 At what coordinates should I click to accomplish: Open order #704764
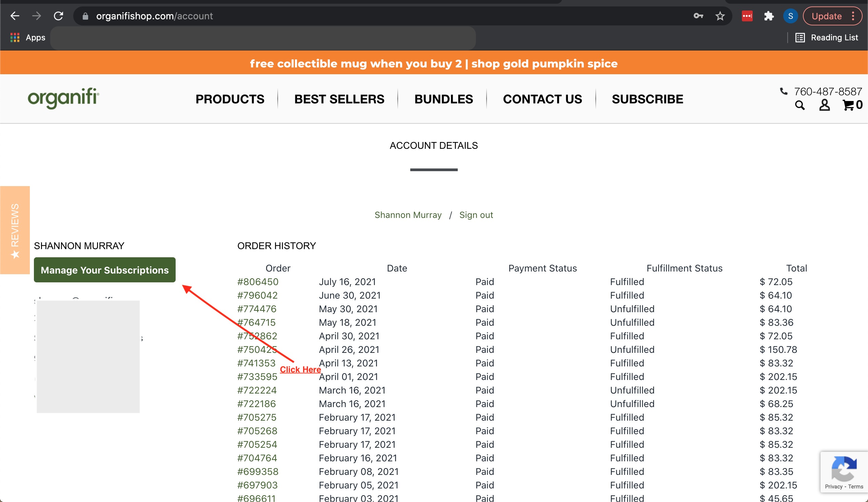click(257, 458)
